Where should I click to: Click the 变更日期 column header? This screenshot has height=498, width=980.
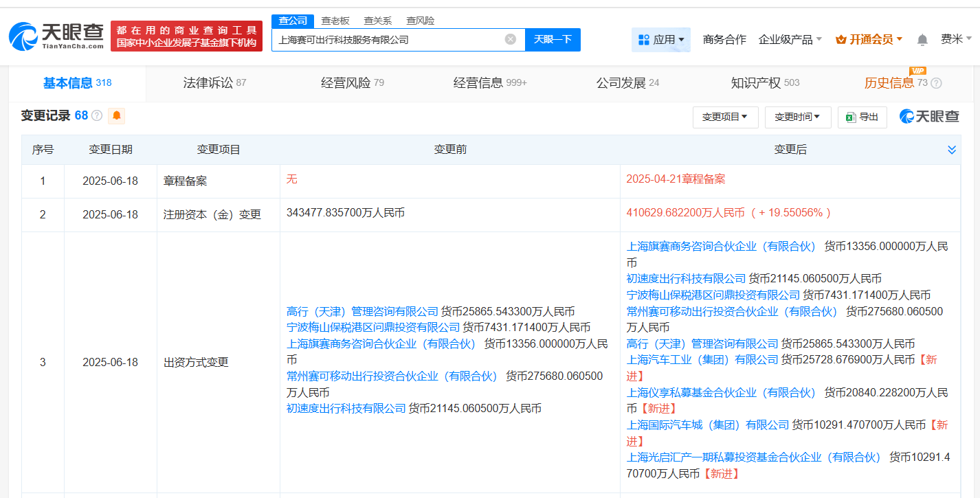tap(110, 150)
